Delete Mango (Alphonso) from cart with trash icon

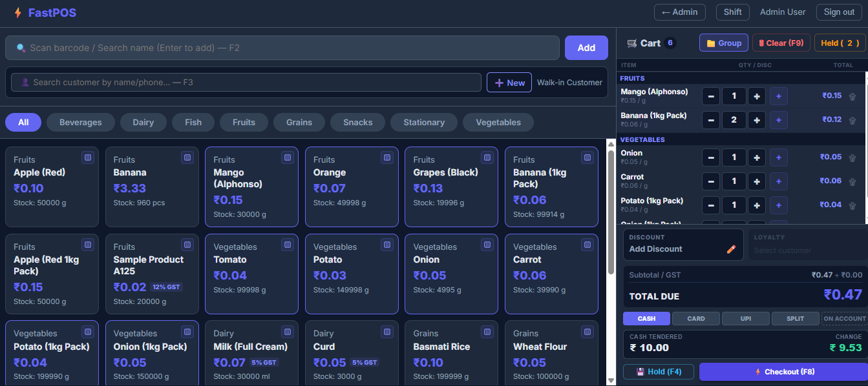tap(852, 97)
